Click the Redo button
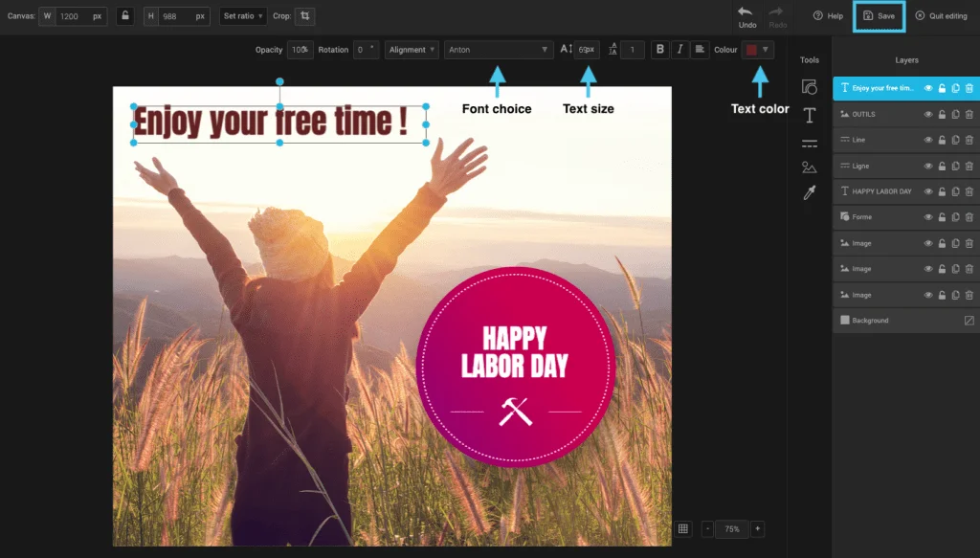Viewport: 980px width, 558px height. 777,17
